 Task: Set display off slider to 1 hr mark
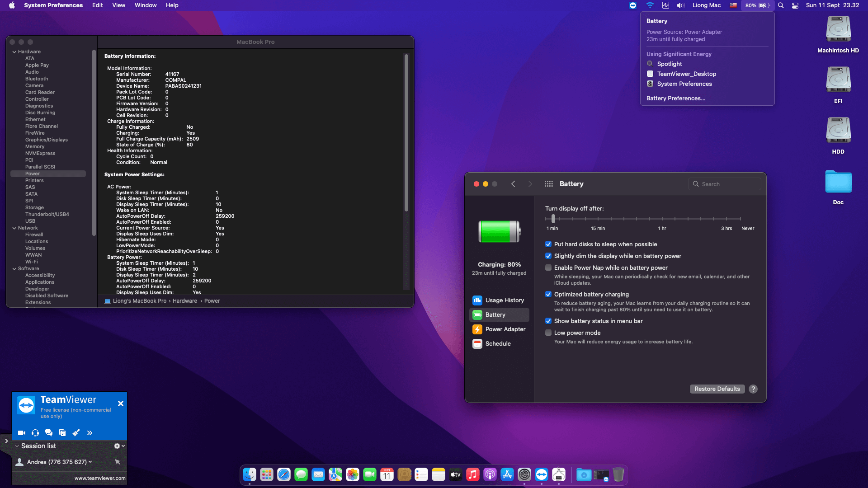click(662, 219)
